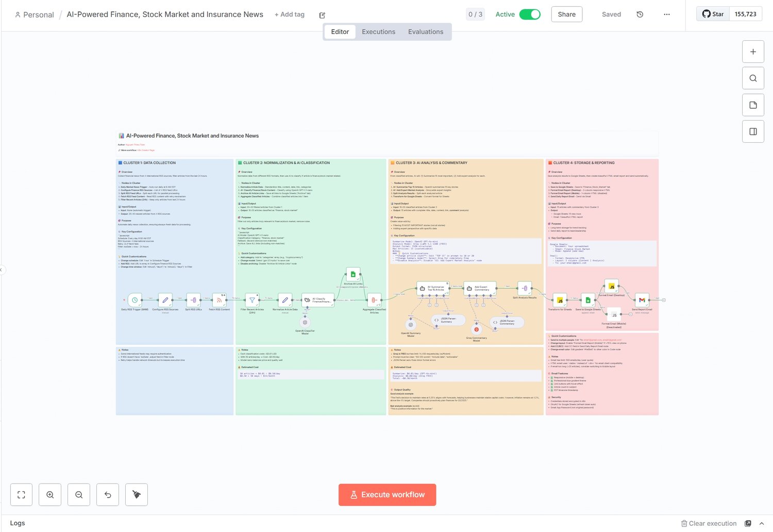Select the deactivated Format Email (Mobile) node
The width and height of the screenshot is (773, 532).
[x=614, y=314]
